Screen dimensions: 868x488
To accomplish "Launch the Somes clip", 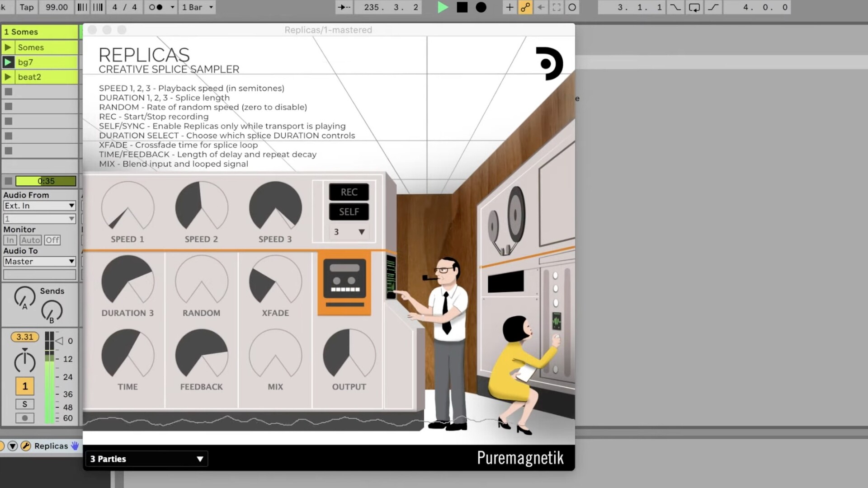I will point(8,47).
